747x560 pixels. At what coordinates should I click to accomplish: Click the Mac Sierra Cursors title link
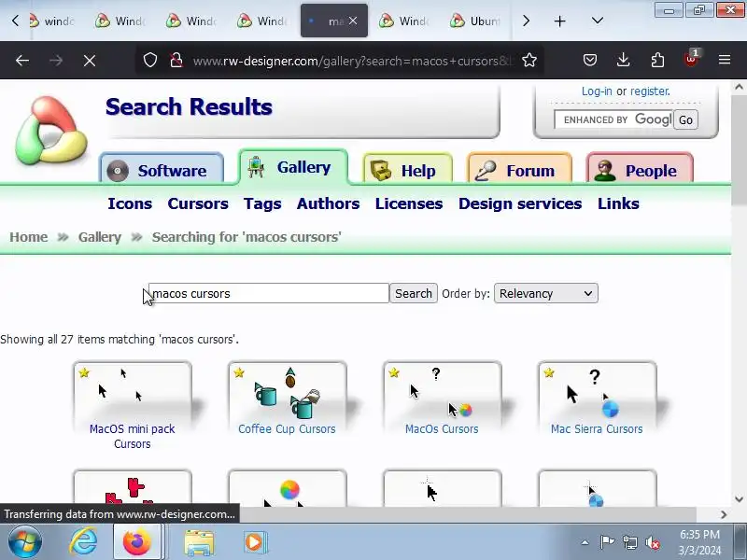click(597, 429)
